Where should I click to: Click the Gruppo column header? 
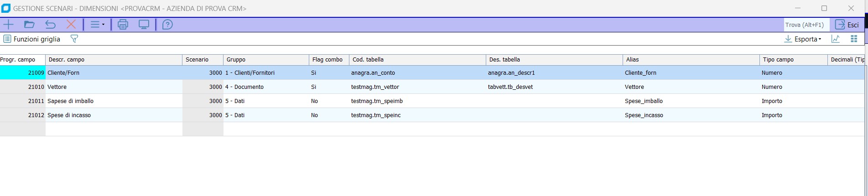[x=266, y=60]
